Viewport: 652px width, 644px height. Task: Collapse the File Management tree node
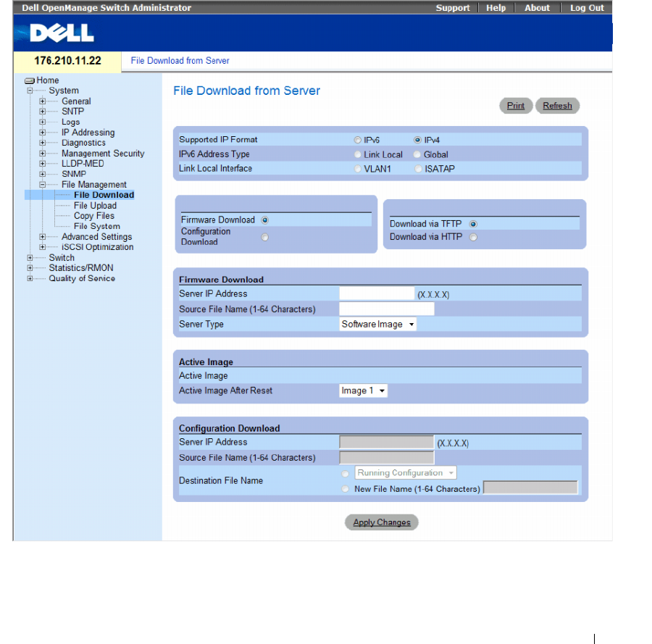coord(43,185)
